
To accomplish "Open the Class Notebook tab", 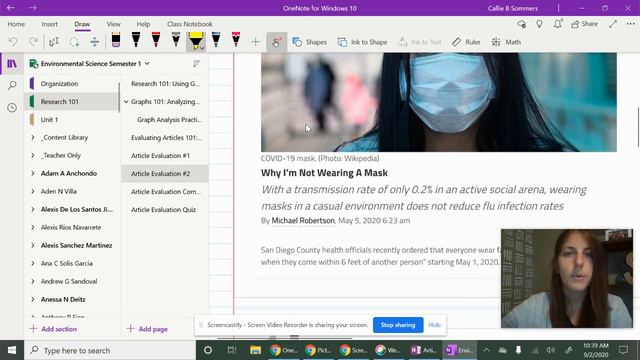I will click(189, 24).
